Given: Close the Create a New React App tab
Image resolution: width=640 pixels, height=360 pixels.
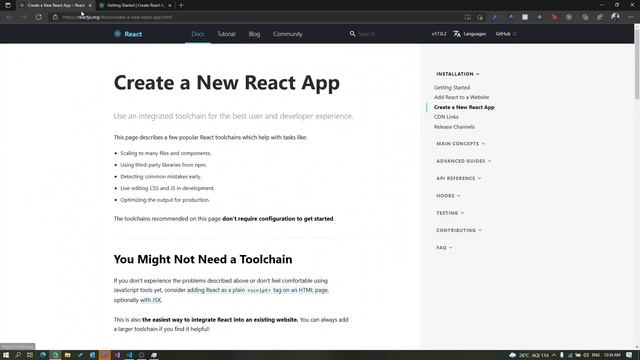Looking at the screenshot, I should [x=90, y=5].
